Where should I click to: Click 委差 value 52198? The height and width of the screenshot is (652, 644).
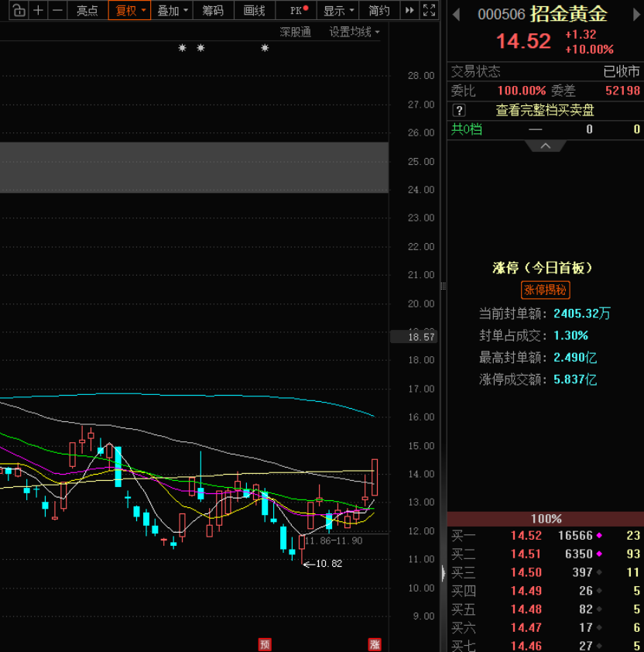(622, 91)
